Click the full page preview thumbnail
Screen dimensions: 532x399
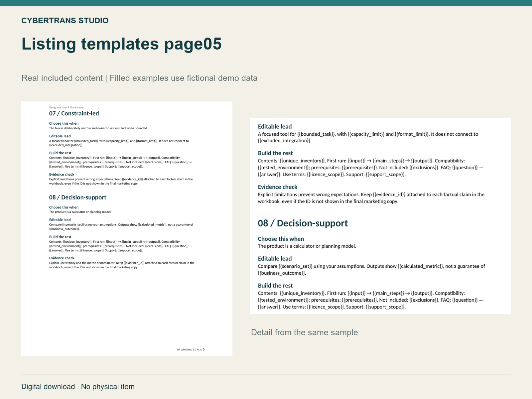127,228
